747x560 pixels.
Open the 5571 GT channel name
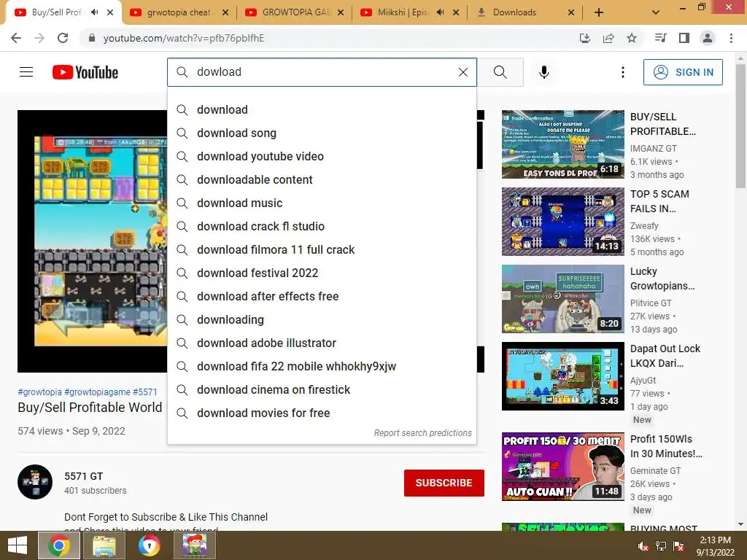pyautogui.click(x=83, y=476)
